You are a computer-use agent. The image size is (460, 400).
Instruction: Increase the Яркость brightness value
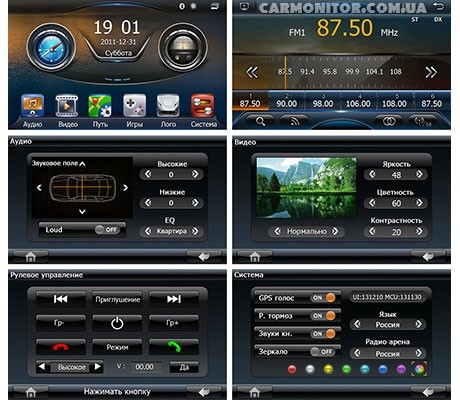pyautogui.click(x=419, y=174)
